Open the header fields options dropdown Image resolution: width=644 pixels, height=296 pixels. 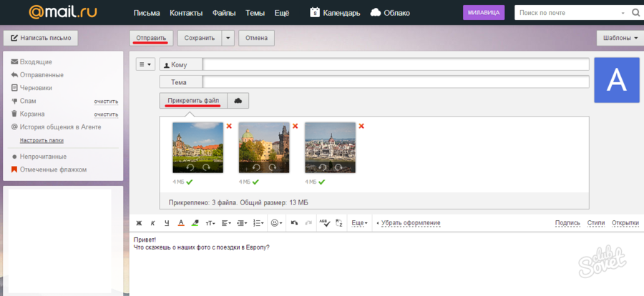[145, 64]
